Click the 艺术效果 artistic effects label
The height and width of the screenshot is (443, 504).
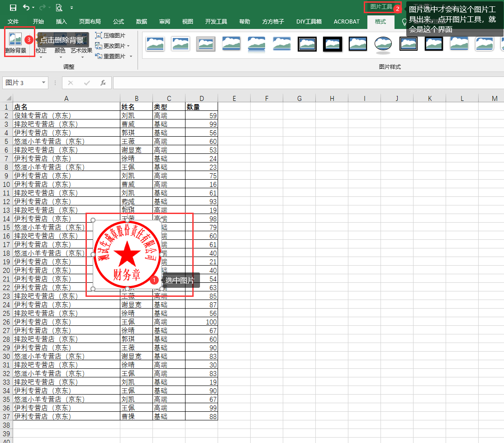[x=81, y=51]
